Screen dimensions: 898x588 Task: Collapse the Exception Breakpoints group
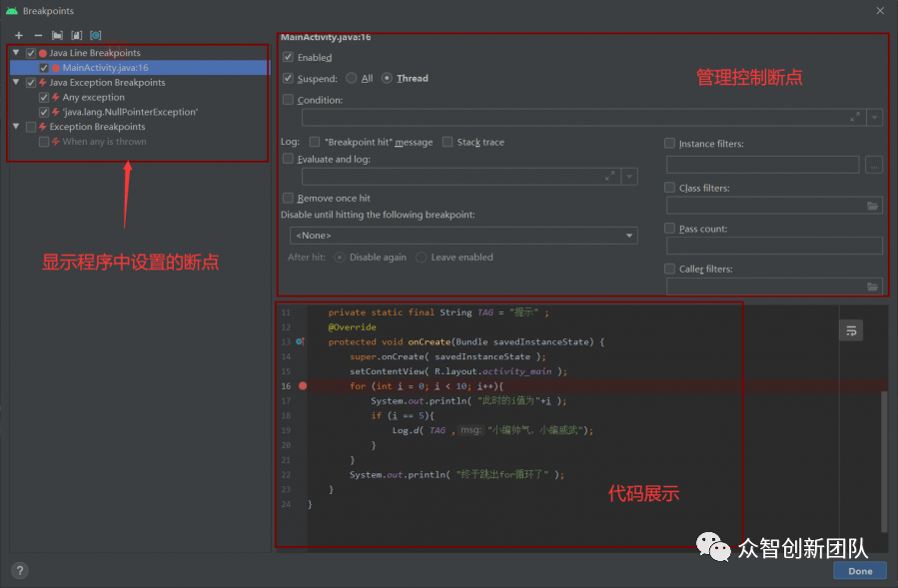click(x=16, y=126)
